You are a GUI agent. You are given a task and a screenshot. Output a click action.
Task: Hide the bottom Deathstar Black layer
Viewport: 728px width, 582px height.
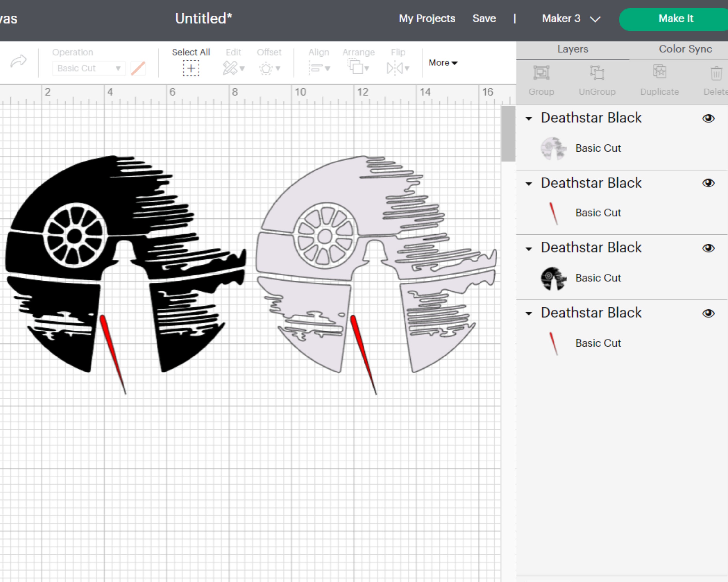[709, 313]
